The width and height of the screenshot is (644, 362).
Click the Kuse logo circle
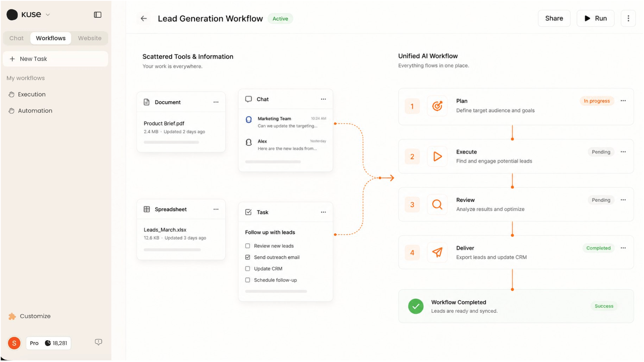click(12, 15)
